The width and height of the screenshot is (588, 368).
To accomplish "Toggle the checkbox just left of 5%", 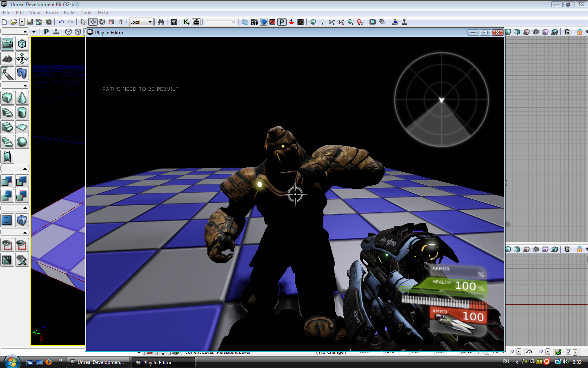I will click(513, 352).
